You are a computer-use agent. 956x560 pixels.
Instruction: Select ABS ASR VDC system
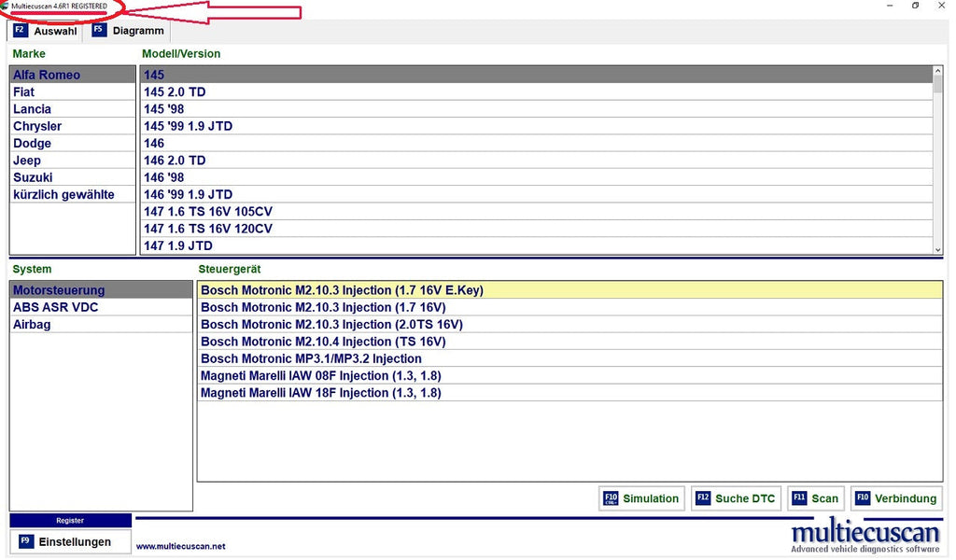coord(101,307)
